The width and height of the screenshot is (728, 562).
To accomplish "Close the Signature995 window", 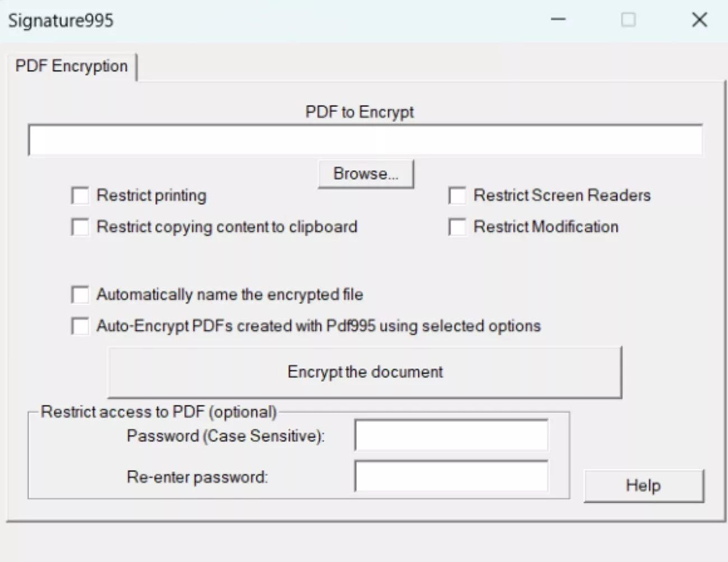I will (699, 20).
